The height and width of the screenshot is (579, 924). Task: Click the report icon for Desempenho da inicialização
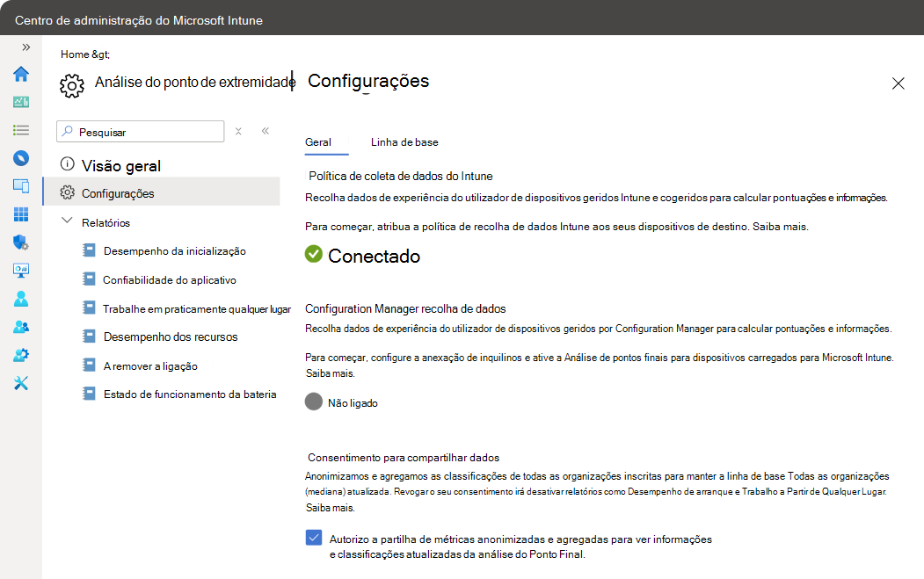[x=89, y=250]
